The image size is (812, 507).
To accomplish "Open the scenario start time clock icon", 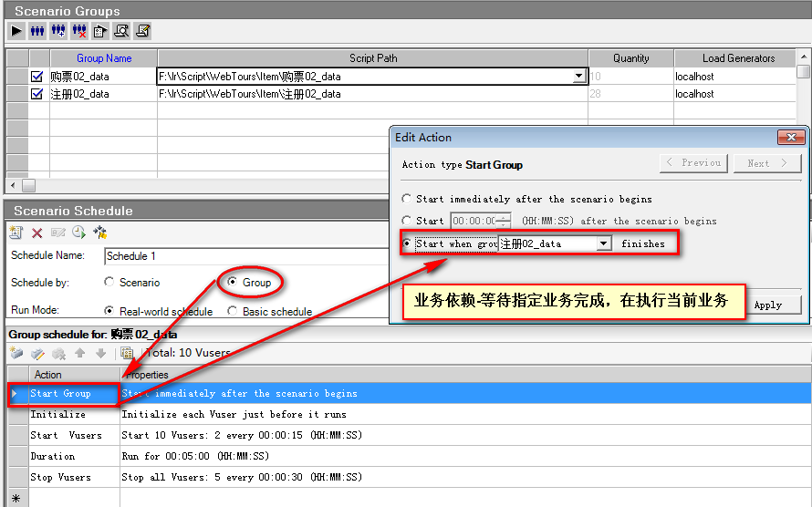I will pyautogui.click(x=78, y=233).
